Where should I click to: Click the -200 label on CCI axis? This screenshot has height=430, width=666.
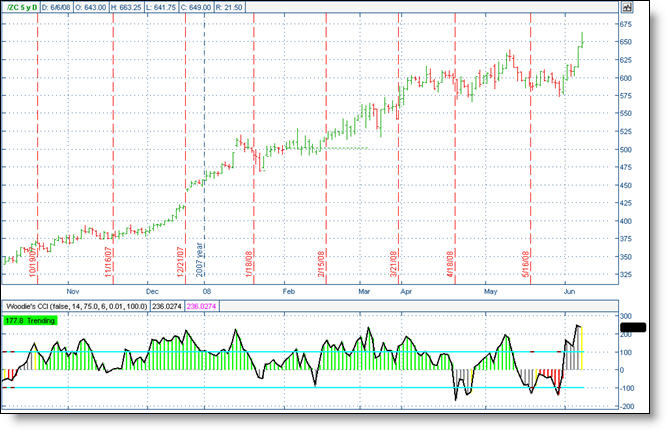click(626, 407)
